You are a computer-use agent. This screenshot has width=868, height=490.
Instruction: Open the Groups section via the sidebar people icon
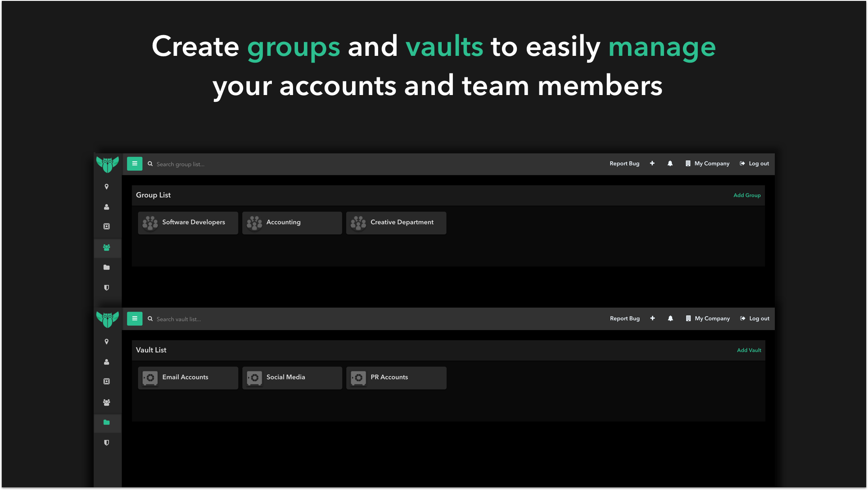107,248
